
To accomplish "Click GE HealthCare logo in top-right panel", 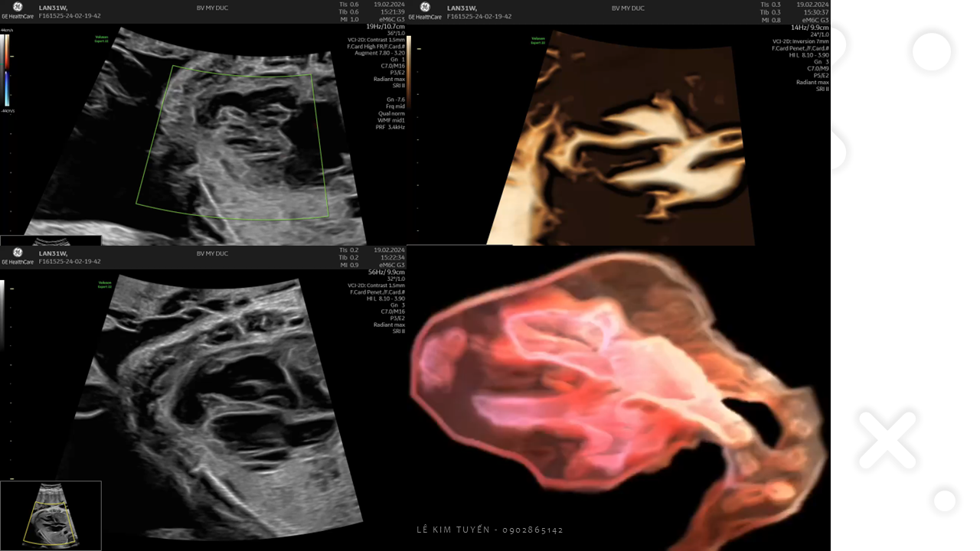I will click(x=425, y=10).
